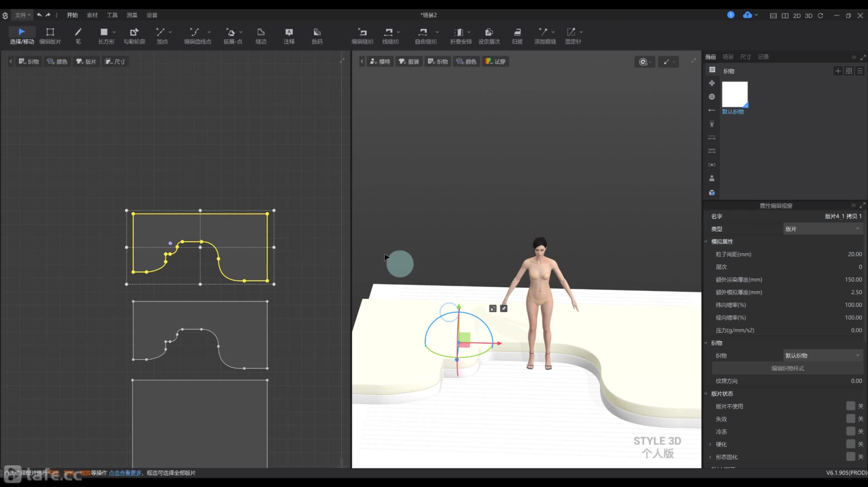
Task: Add a new fabric with plus icon
Action: (838, 71)
